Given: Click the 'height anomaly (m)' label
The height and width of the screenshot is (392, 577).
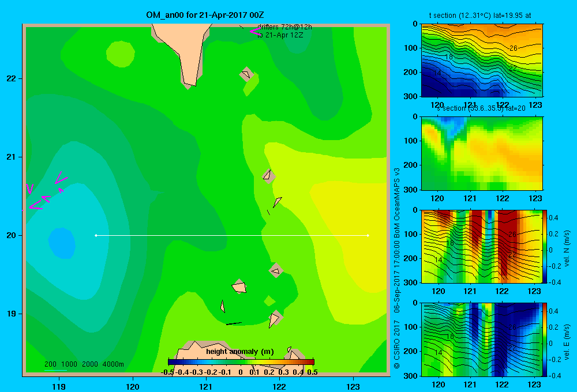Looking at the screenshot, I should 240,352.
